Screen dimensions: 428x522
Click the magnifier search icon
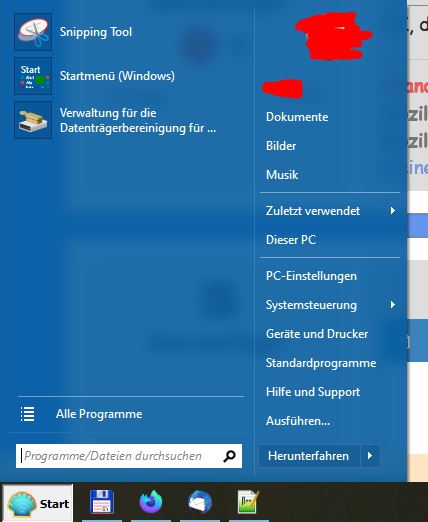tap(229, 456)
